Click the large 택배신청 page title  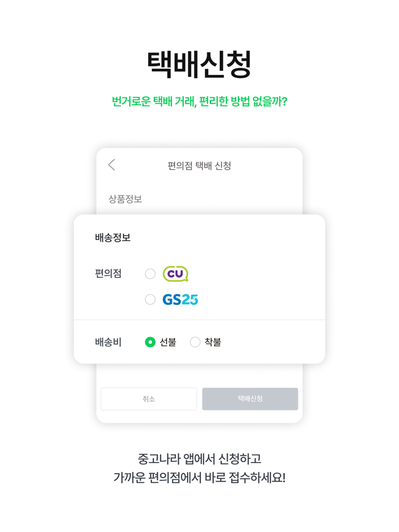click(x=199, y=64)
